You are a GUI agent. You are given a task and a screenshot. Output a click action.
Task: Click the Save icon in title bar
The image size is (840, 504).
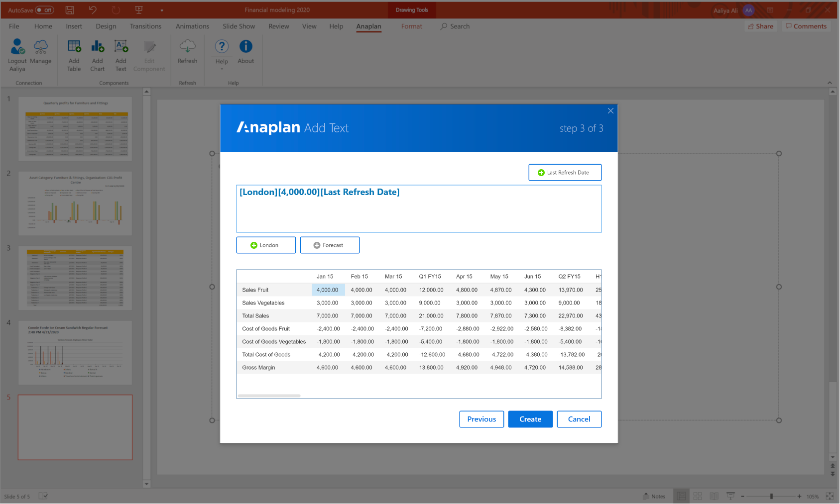(70, 10)
